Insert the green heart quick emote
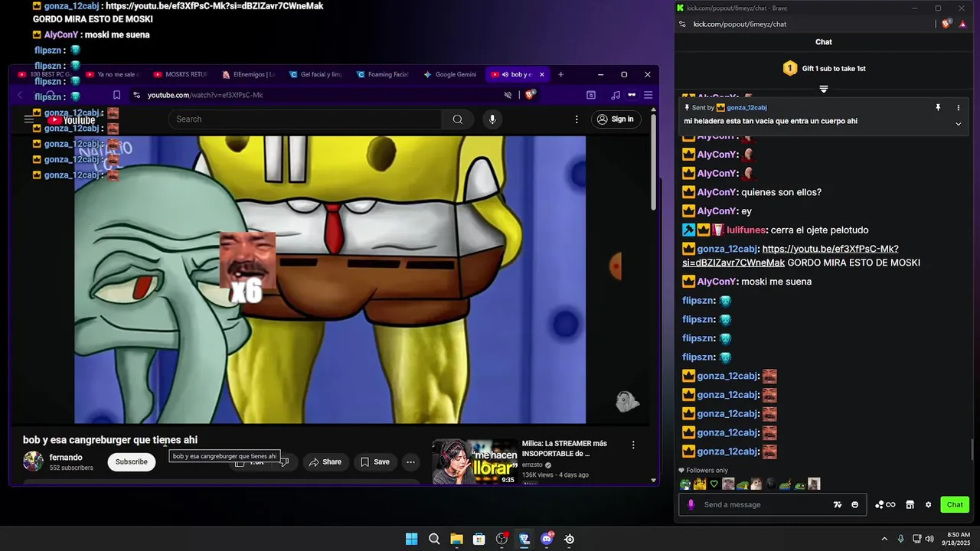This screenshot has height=551, width=980. [x=714, y=484]
